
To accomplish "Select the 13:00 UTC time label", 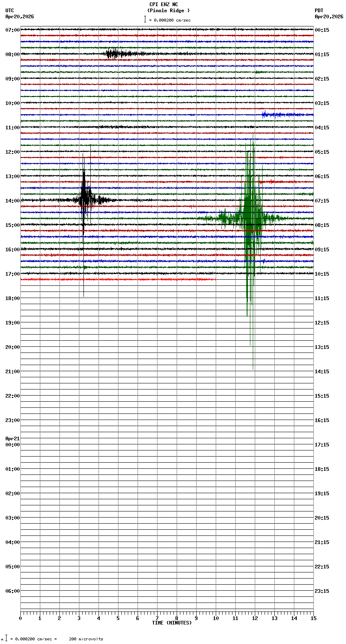I will (13, 176).
